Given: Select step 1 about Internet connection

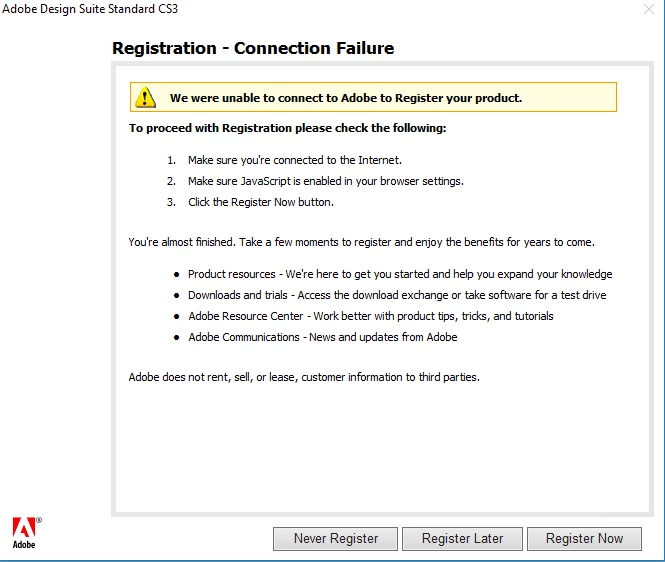Looking at the screenshot, I should pos(295,160).
